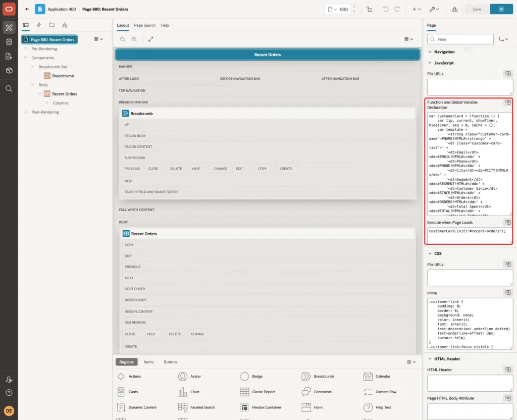Expand the Columns tree node
The height and width of the screenshot is (420, 517).
click(47, 102)
